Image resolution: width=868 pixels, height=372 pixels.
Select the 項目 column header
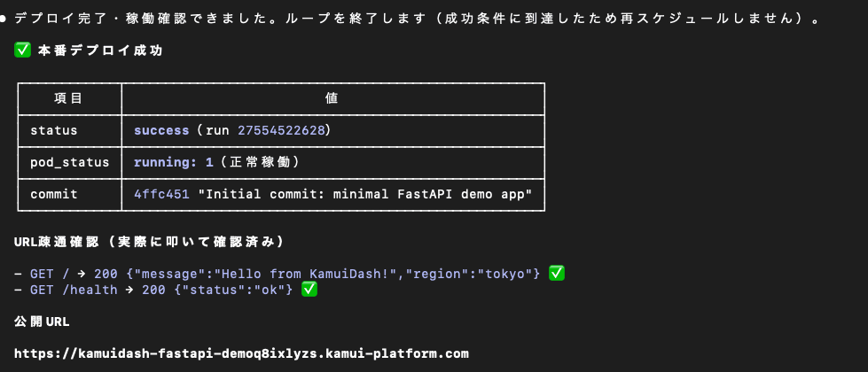(x=68, y=98)
